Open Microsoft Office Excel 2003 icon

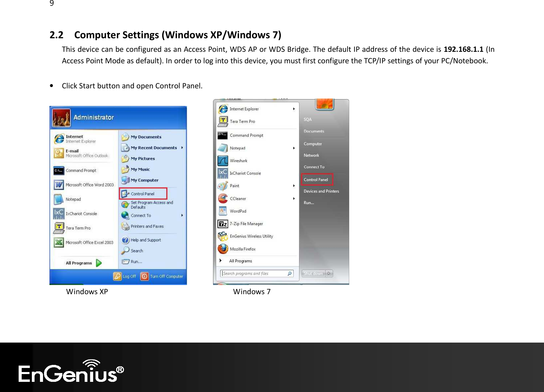point(59,242)
